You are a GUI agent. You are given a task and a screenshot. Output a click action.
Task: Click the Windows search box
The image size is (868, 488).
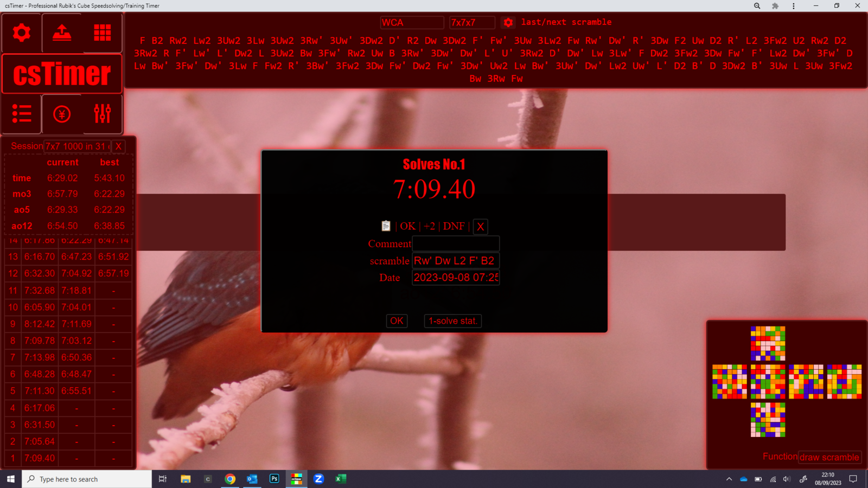pyautogui.click(x=87, y=479)
